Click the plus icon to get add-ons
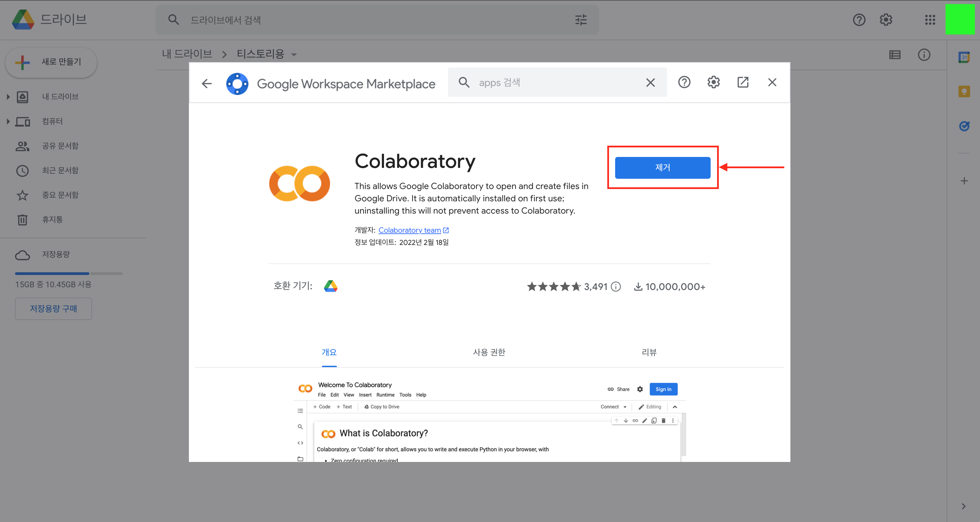Image resolution: width=980 pixels, height=522 pixels. click(964, 181)
